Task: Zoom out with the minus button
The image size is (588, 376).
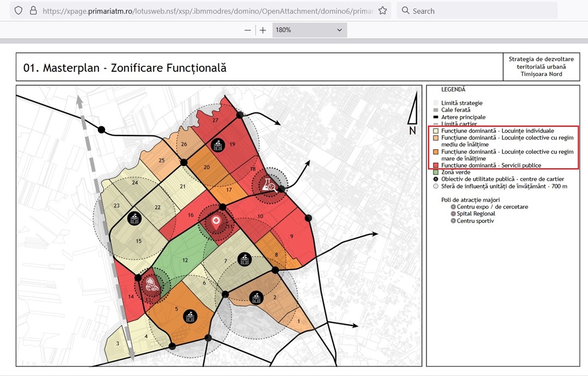Action: (x=248, y=30)
